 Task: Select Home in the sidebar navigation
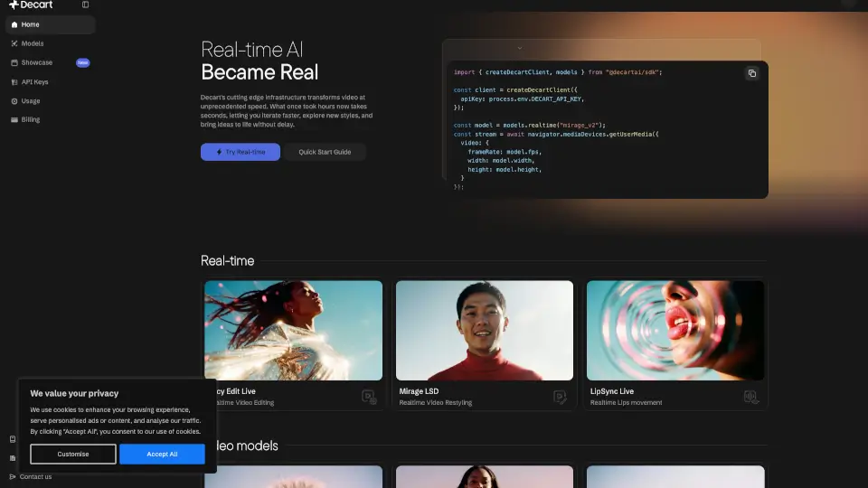(31, 24)
